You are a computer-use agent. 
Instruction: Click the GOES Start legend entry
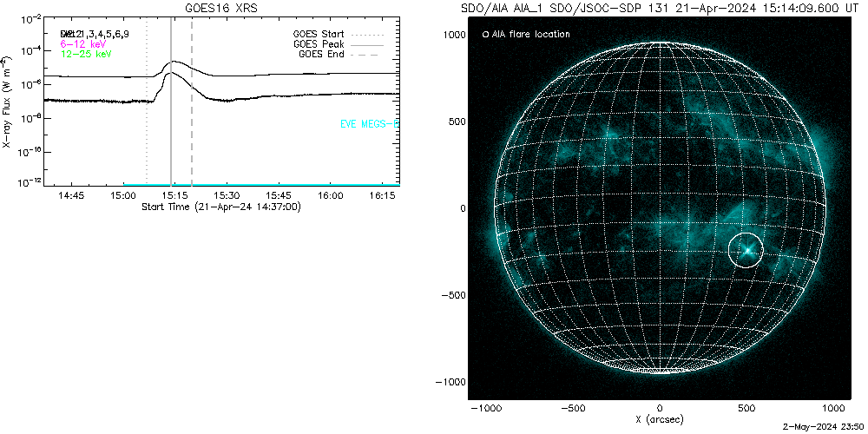pos(339,35)
